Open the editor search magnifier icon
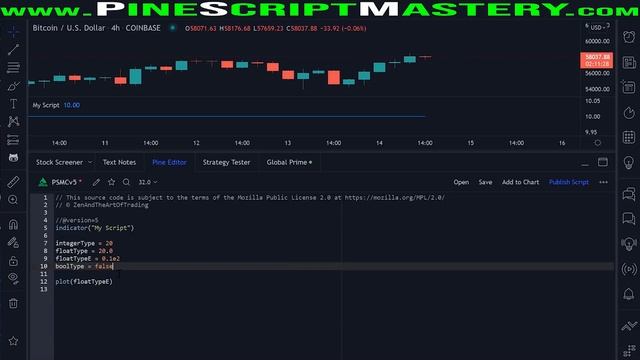The image size is (640, 360). point(127,182)
